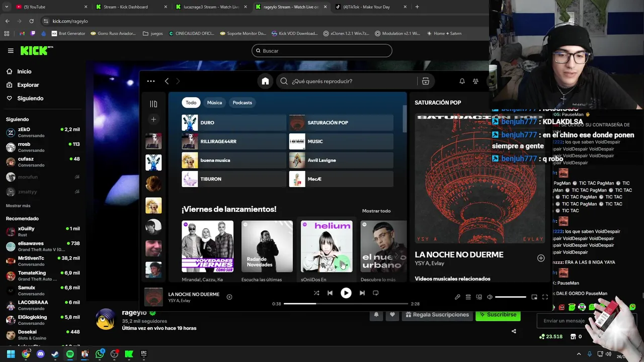Switch to Stream - Kick Dashboard tab
644x362 pixels.
click(131, 7)
